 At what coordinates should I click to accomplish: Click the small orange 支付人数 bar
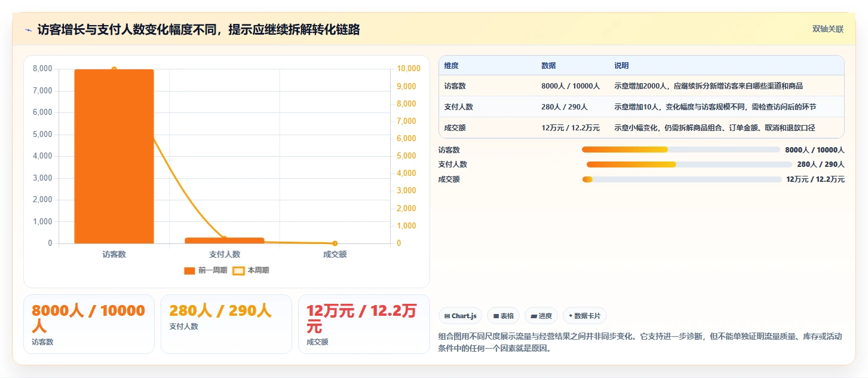[x=224, y=240]
